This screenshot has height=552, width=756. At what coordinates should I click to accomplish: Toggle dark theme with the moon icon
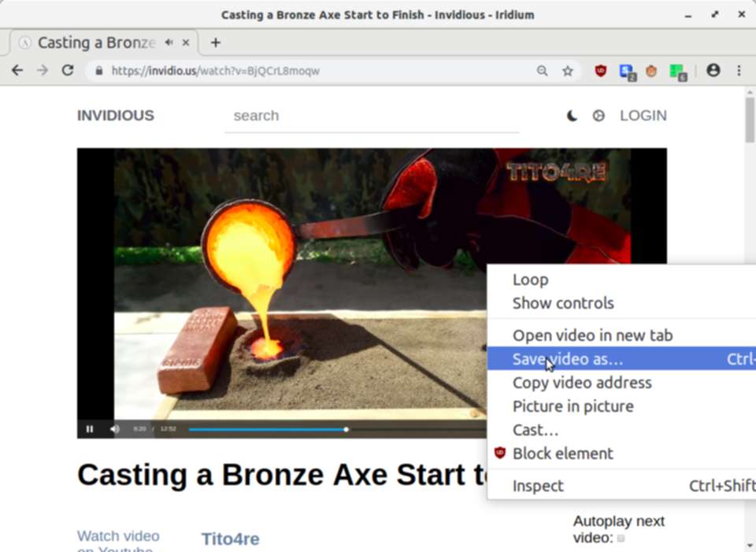point(572,116)
